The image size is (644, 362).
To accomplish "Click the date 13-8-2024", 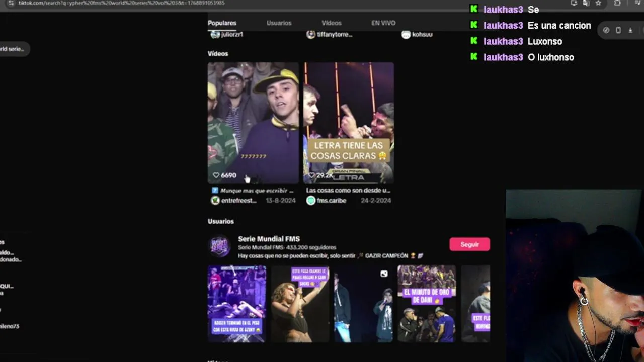I will [x=280, y=201].
